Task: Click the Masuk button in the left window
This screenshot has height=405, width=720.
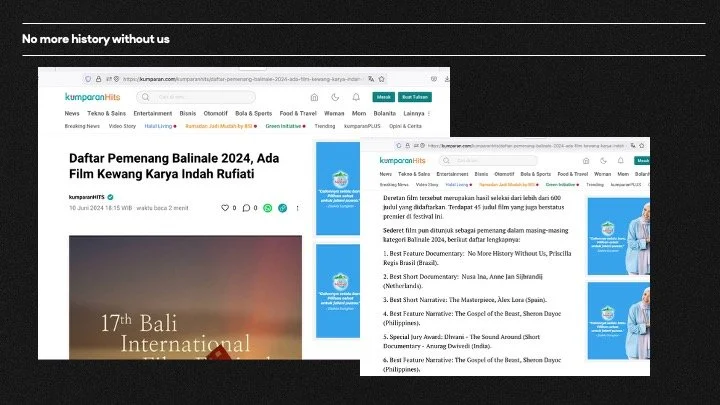Action: [383, 97]
